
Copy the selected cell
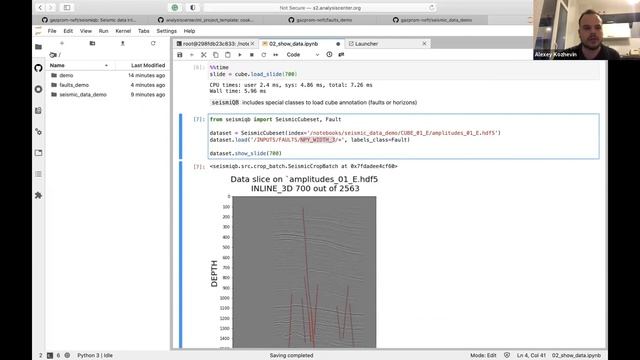(x=216, y=55)
